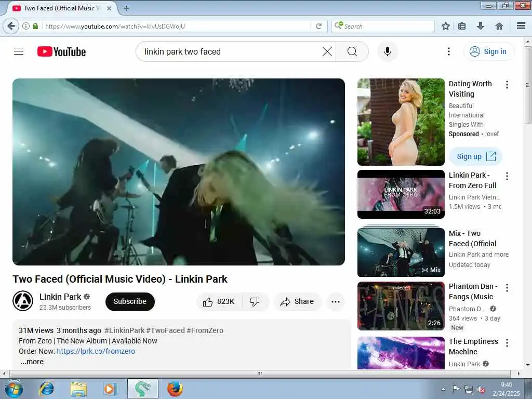Viewport: 532px width, 399px height.
Task: Expand the description with ...more
Action: [x=32, y=362]
